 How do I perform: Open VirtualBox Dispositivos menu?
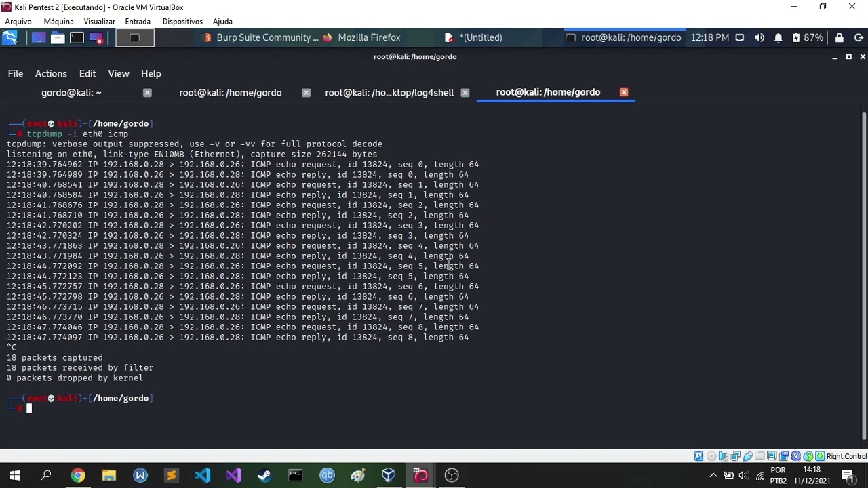point(182,22)
